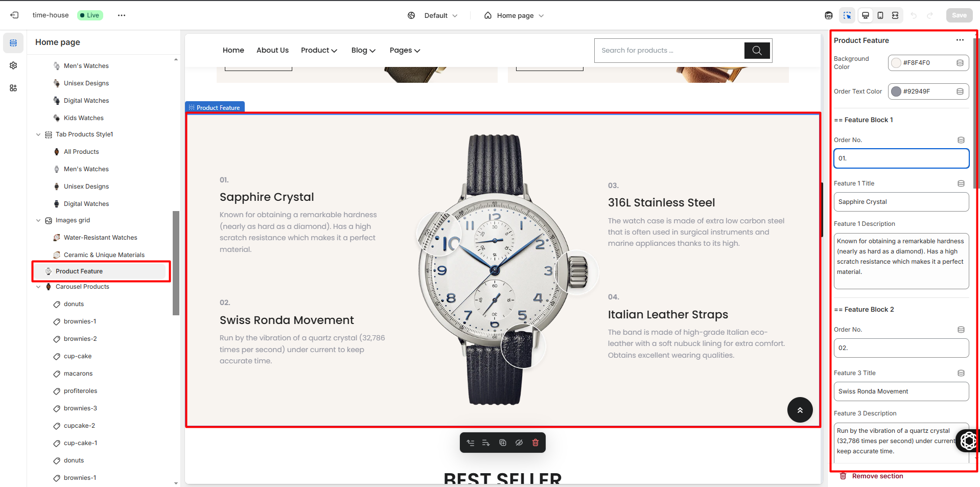
Task: Open the Default theme style dropdown
Action: pos(432,15)
